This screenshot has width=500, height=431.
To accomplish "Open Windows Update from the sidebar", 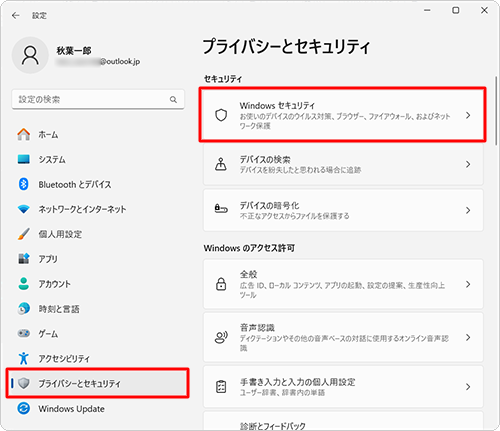I will coord(98,408).
